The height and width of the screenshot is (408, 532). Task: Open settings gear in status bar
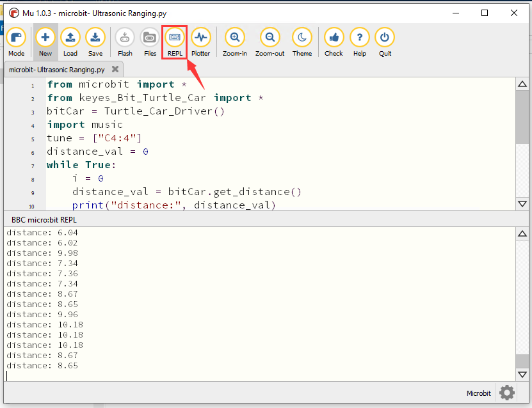pyautogui.click(x=507, y=393)
